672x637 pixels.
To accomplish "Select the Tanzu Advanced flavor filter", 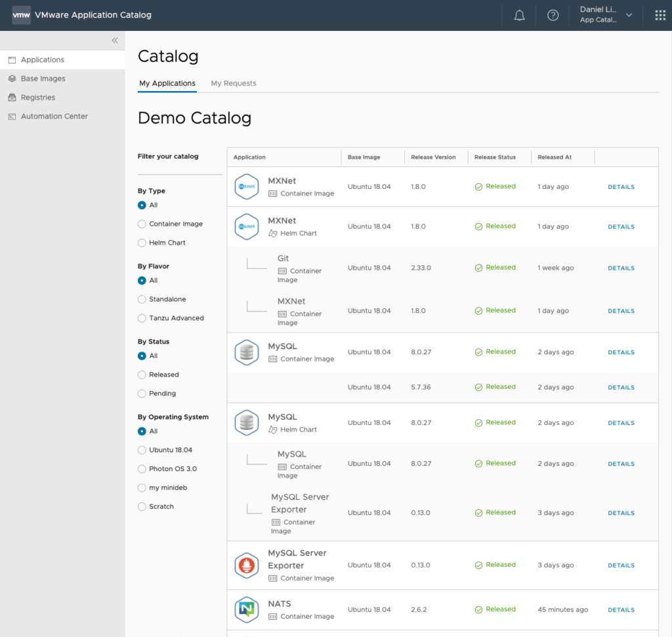I will [x=142, y=318].
